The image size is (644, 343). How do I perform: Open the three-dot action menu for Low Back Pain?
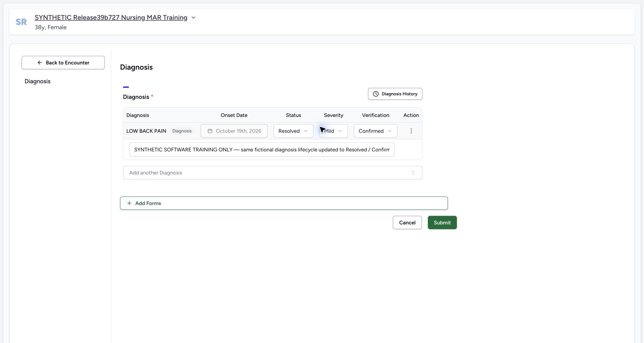(x=411, y=131)
